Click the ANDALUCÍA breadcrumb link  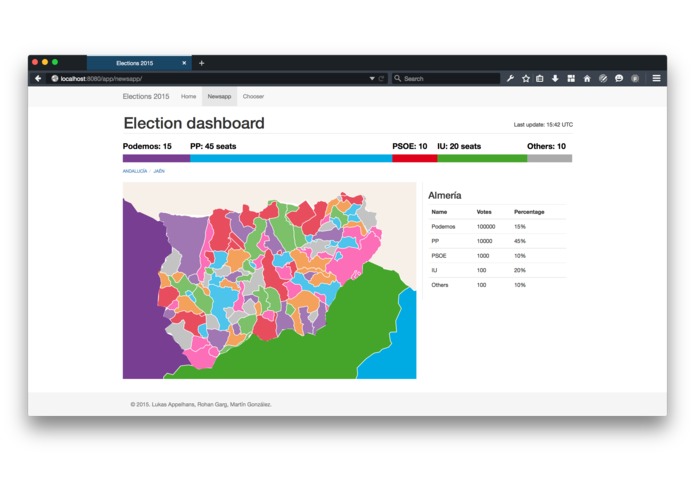tap(135, 171)
